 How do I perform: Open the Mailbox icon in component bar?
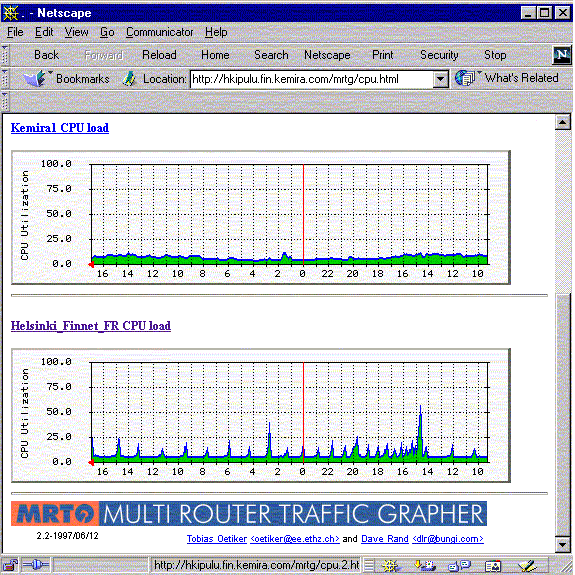pyautogui.click(x=424, y=565)
